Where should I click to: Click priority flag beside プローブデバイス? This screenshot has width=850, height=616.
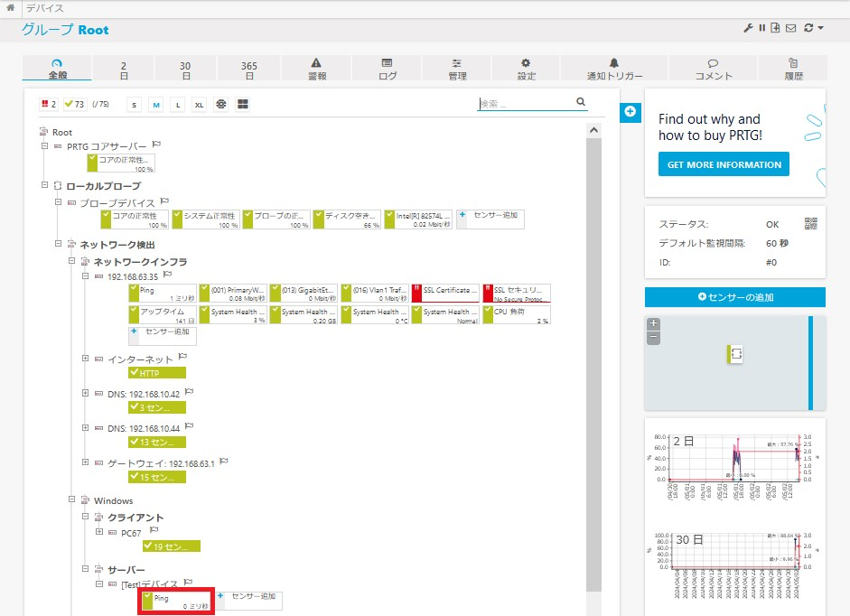point(164,201)
